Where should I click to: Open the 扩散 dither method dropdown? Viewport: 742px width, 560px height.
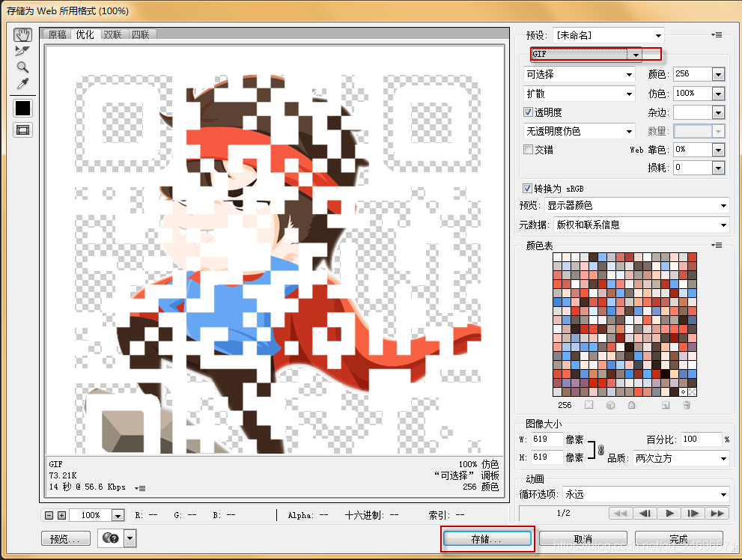pos(580,94)
